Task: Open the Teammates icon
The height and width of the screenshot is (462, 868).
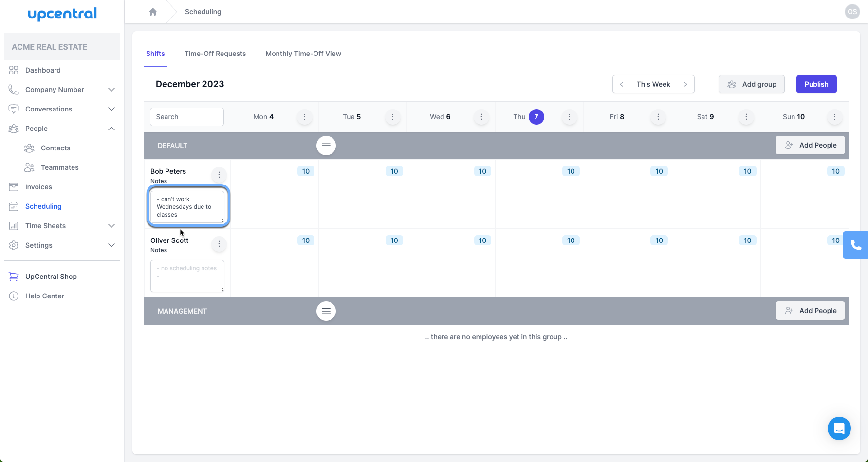Action: coord(30,167)
